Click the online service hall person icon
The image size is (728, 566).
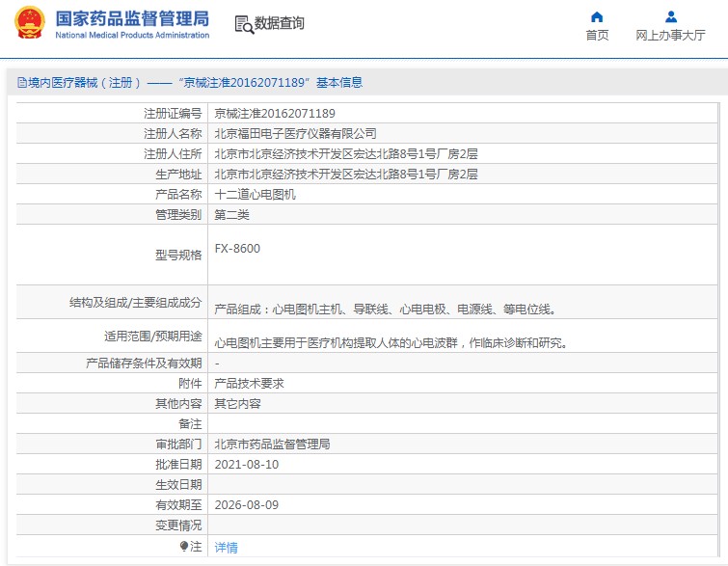pos(670,17)
